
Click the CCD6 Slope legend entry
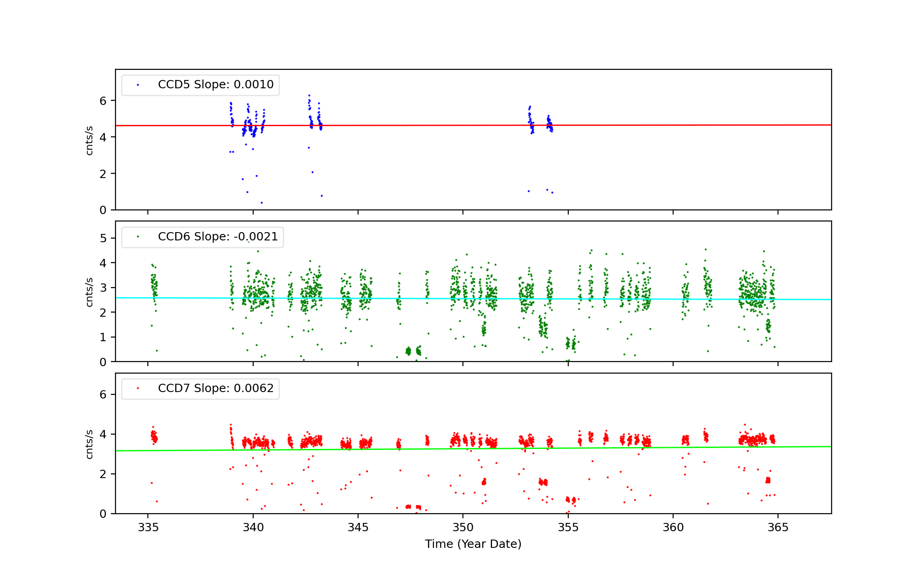click(218, 237)
